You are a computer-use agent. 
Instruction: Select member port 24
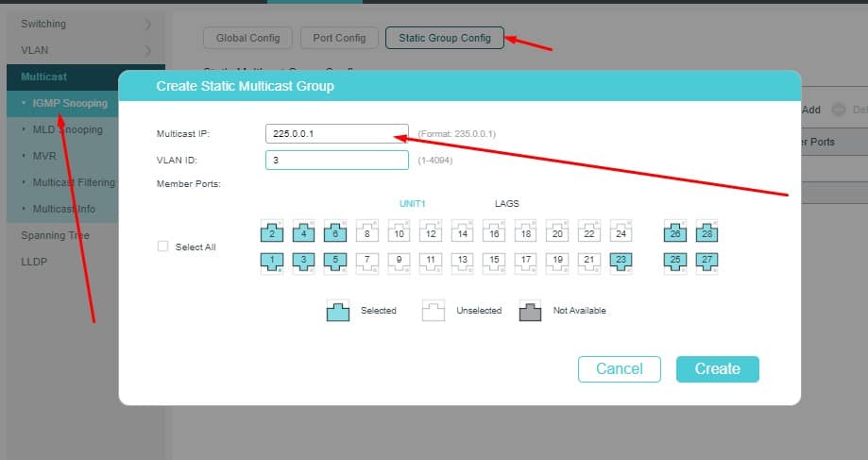pyautogui.click(x=621, y=231)
